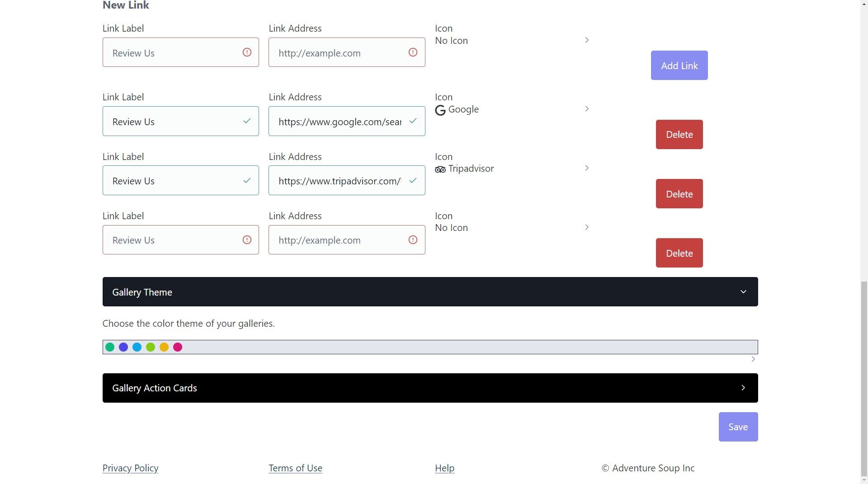This screenshot has height=484, width=868.
Task: Click error icon in New Link address field
Action: tap(413, 52)
